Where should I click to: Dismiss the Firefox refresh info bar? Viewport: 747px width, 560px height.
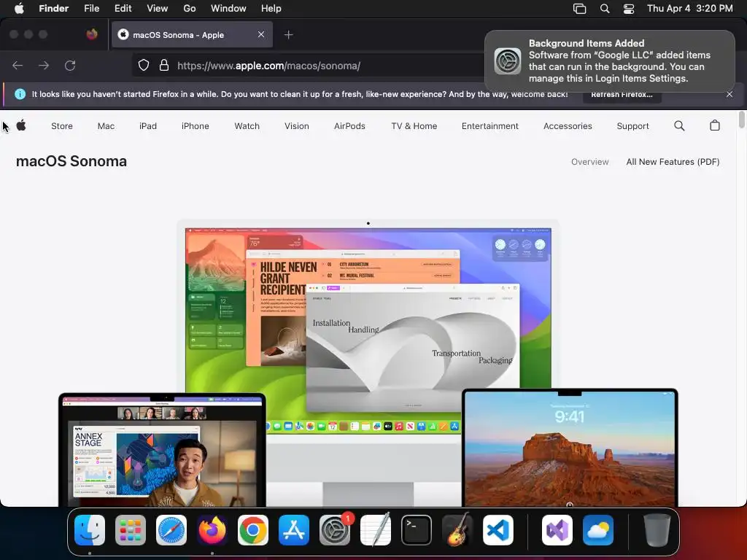pyautogui.click(x=729, y=94)
